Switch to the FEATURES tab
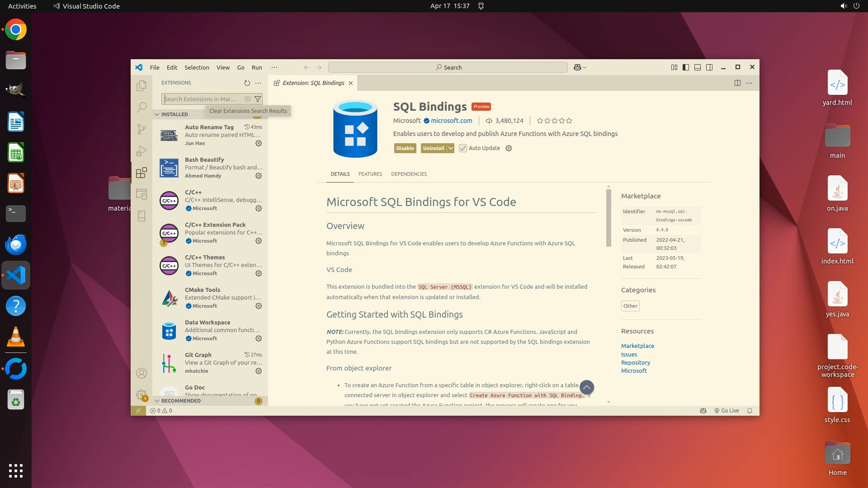868x488 pixels. [370, 174]
